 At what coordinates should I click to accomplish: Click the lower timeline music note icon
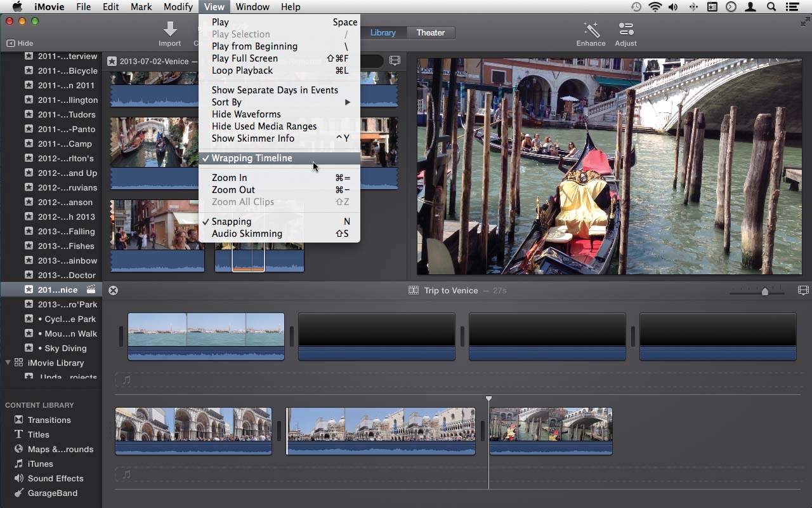(x=126, y=474)
